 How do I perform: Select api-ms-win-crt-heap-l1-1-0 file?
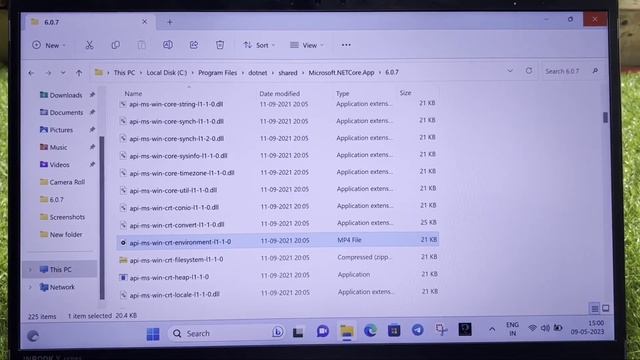coord(278,277)
